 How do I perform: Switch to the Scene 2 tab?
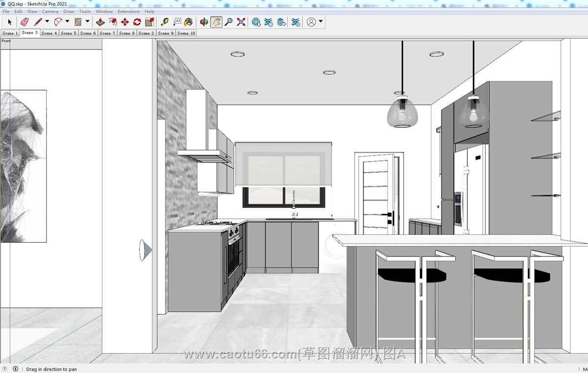point(147,33)
